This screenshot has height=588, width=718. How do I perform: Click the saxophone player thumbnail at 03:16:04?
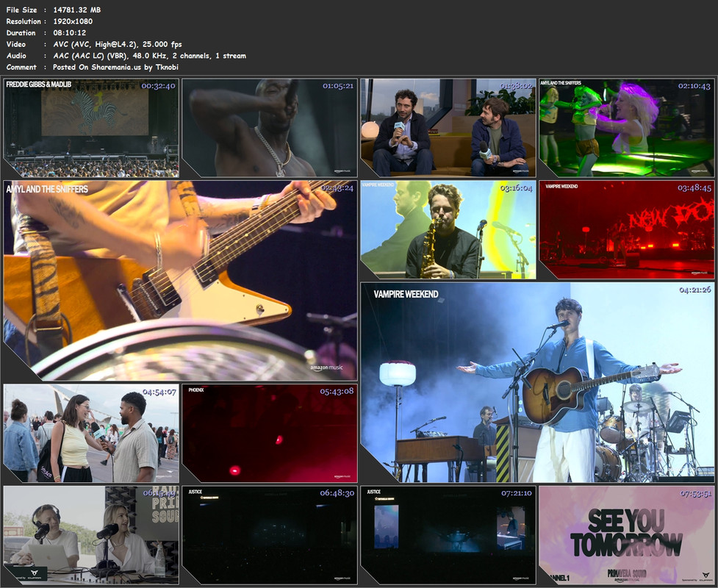click(448, 230)
